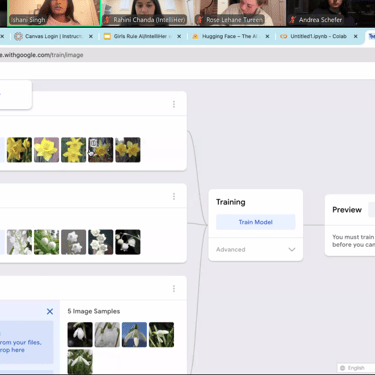Click the Canvas tab favicon
The width and height of the screenshot is (375, 375).
click(x=18, y=36)
